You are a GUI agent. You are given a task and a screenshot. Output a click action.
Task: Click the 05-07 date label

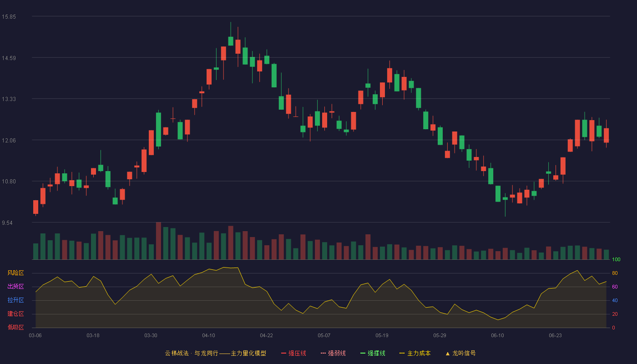(324, 335)
